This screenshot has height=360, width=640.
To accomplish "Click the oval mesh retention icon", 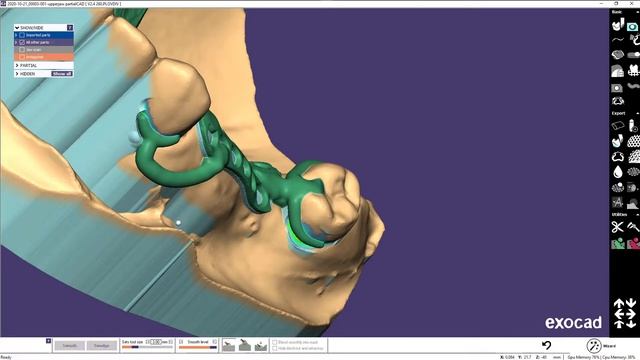I will (633, 172).
